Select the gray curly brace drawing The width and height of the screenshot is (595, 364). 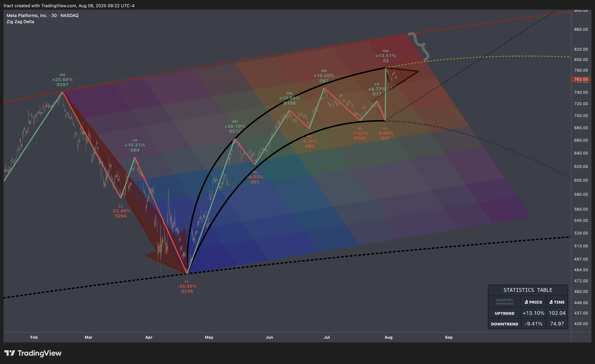coord(421,45)
